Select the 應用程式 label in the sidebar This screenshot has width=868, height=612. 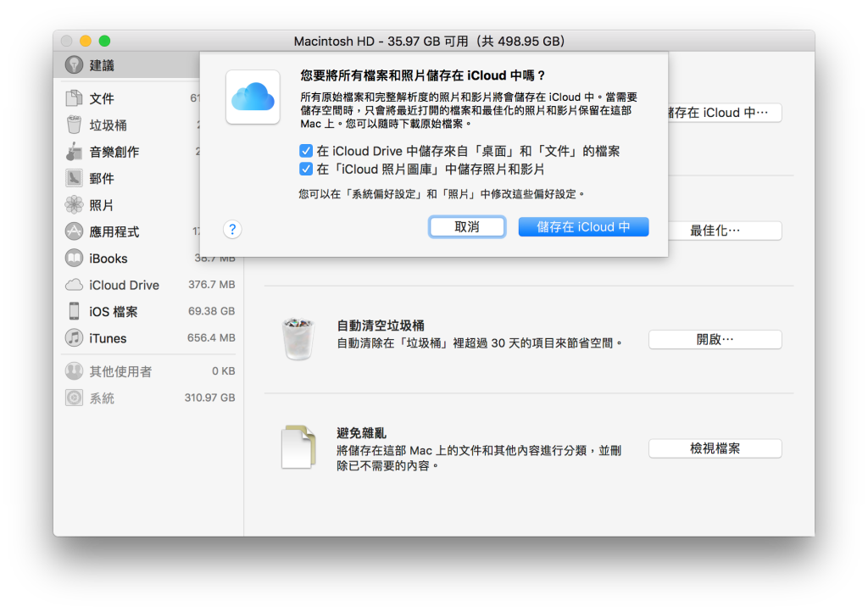[114, 232]
